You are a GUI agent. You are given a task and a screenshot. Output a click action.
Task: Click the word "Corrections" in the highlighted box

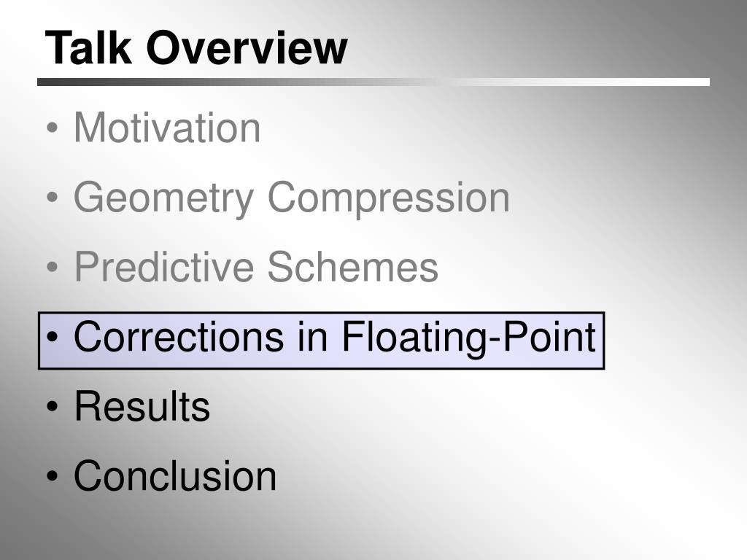coord(179,337)
